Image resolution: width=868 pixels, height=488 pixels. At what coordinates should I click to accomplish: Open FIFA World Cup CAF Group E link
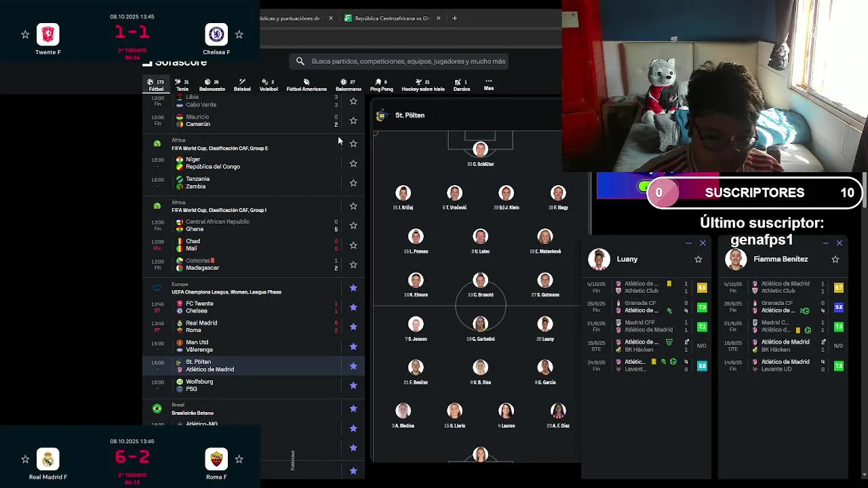pos(220,148)
